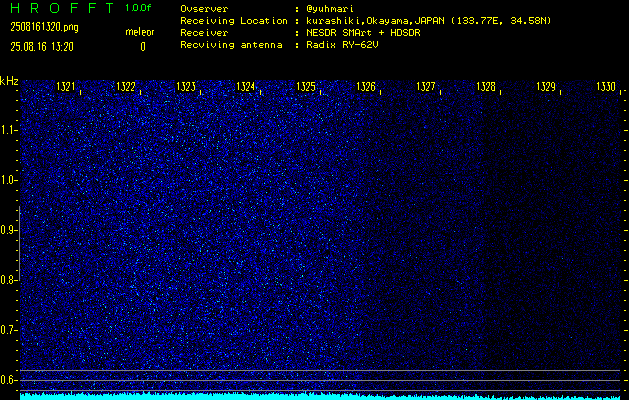Click the 0.7 kHz axis label
Screen dimensions: 629x400
[x=8, y=330]
